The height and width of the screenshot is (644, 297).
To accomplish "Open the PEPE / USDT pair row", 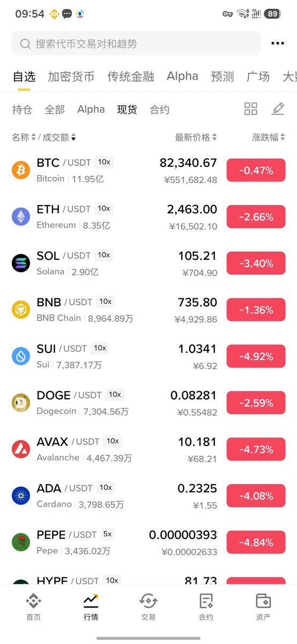I will [x=148, y=542].
